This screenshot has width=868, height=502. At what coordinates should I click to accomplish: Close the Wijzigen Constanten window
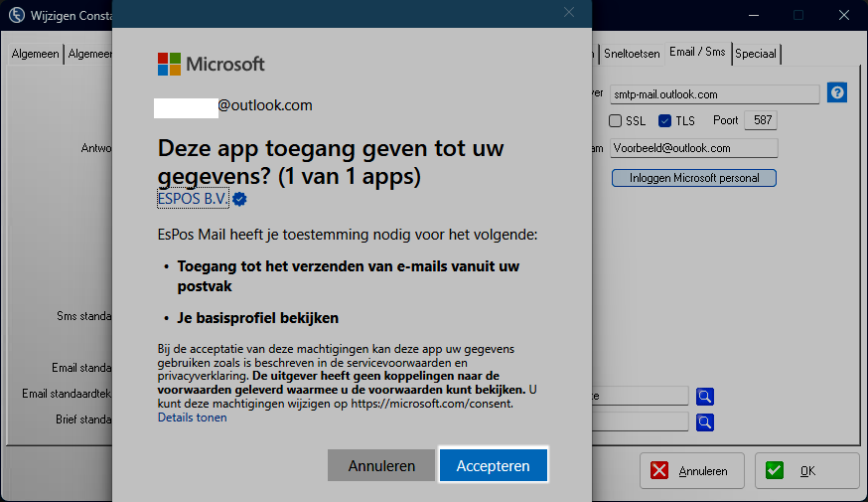tap(843, 15)
